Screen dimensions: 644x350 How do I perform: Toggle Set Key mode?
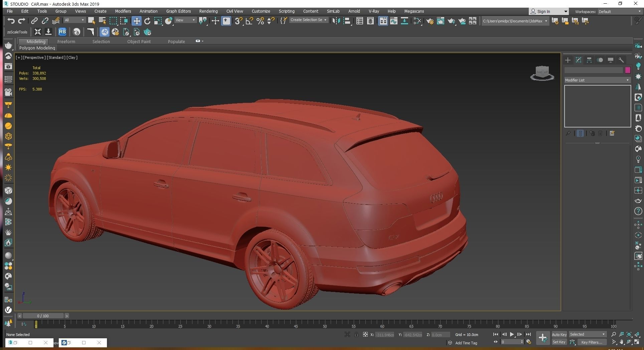[559, 342]
